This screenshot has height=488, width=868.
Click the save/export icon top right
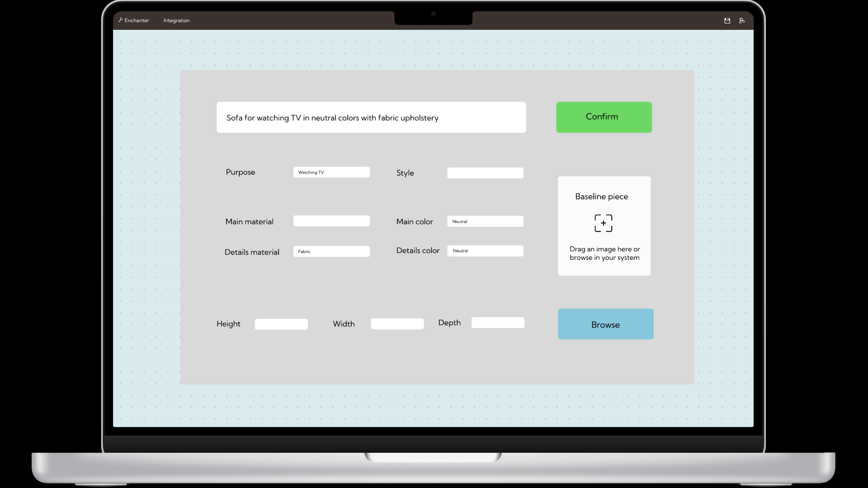(x=726, y=20)
